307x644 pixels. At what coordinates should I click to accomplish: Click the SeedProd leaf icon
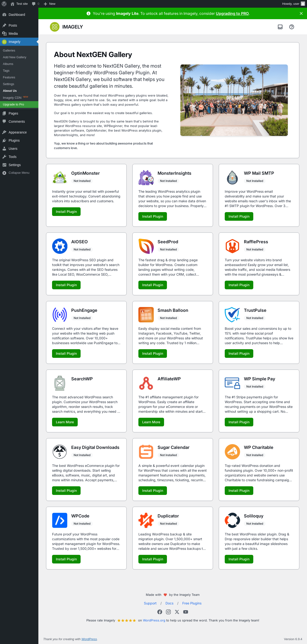pyautogui.click(x=146, y=246)
